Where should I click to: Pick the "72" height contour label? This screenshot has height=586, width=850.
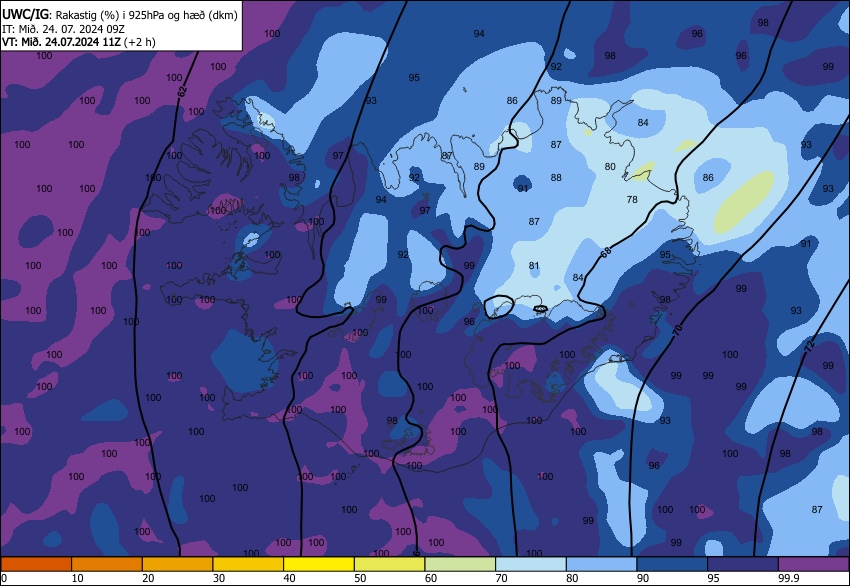[809, 347]
